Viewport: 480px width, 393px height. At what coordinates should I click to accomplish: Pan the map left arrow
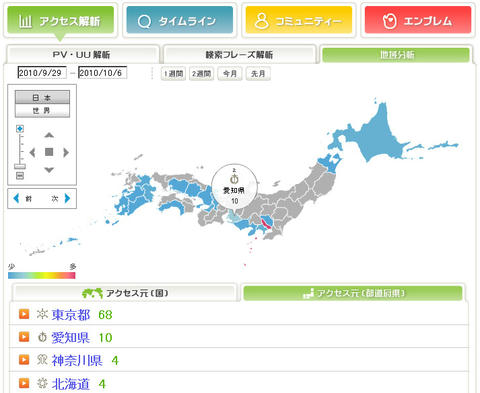pos(32,153)
